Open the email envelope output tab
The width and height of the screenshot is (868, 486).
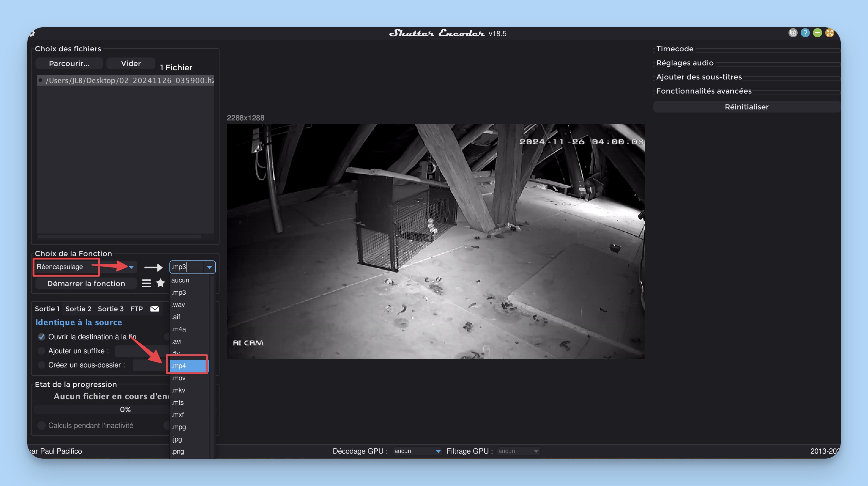pyautogui.click(x=155, y=308)
